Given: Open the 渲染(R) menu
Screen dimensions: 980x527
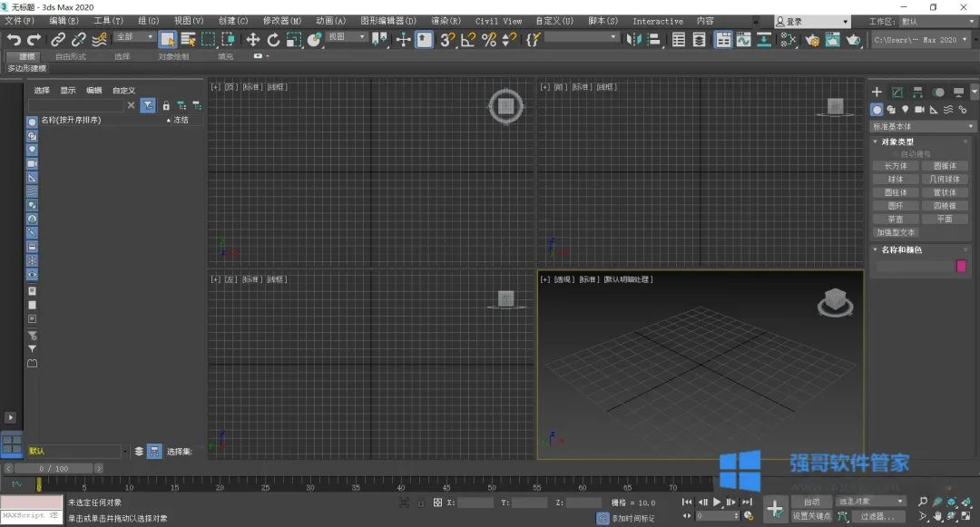Looking at the screenshot, I should [446, 21].
